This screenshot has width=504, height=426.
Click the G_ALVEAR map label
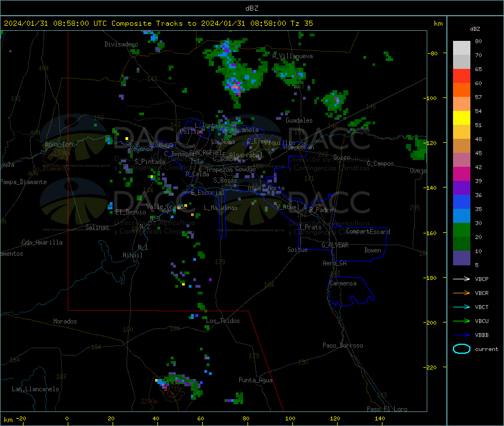(x=335, y=245)
